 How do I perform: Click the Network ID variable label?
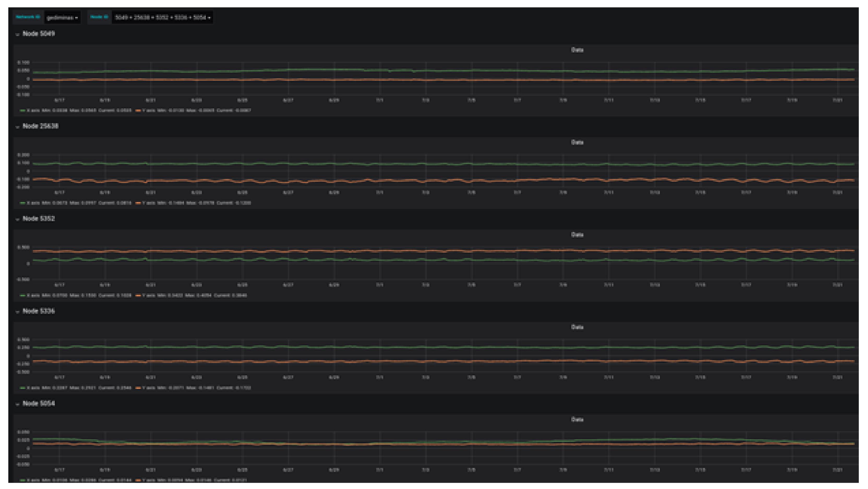click(x=28, y=17)
